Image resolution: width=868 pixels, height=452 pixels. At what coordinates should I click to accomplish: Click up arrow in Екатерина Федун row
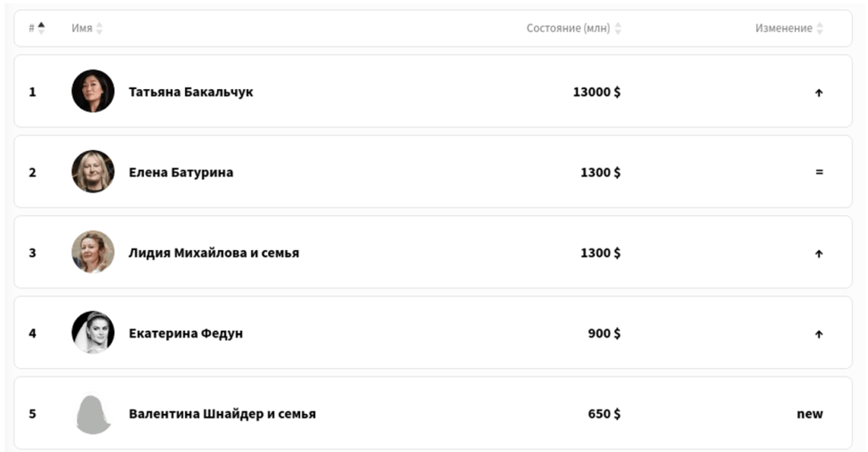coord(819,334)
